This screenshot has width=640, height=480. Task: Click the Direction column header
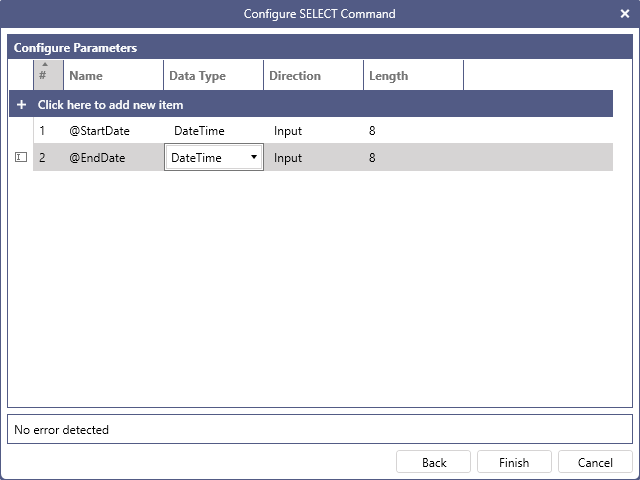pyautogui.click(x=313, y=76)
